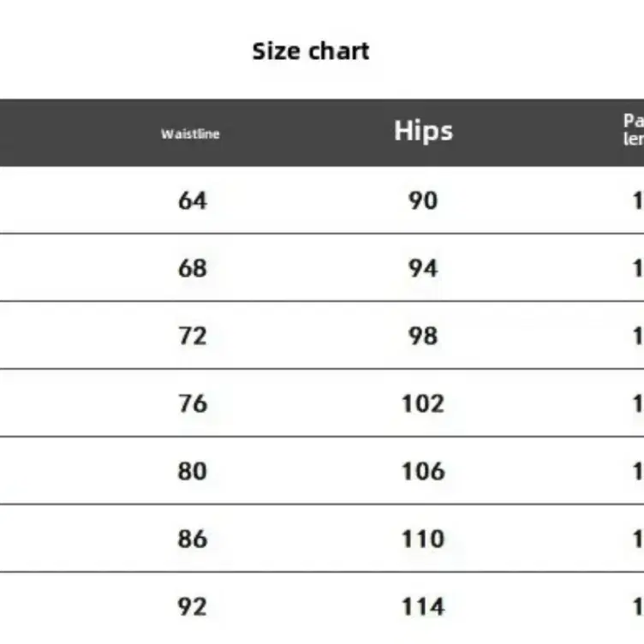
Task: Click the Size chart title
Action: pyautogui.click(x=311, y=51)
